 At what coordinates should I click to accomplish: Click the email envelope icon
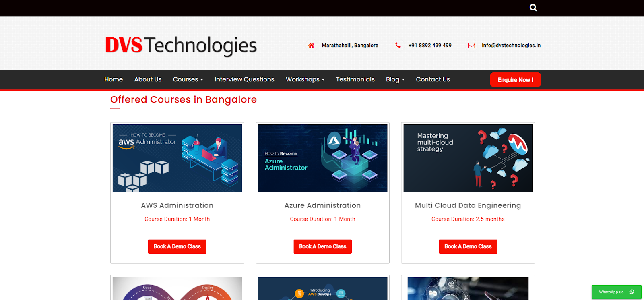(471, 46)
